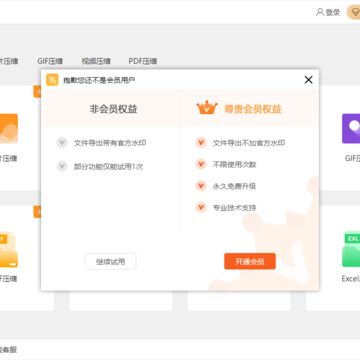The width and height of the screenshot is (360, 360).
Task: Click the purple GIF compression icon
Action: pos(351,129)
